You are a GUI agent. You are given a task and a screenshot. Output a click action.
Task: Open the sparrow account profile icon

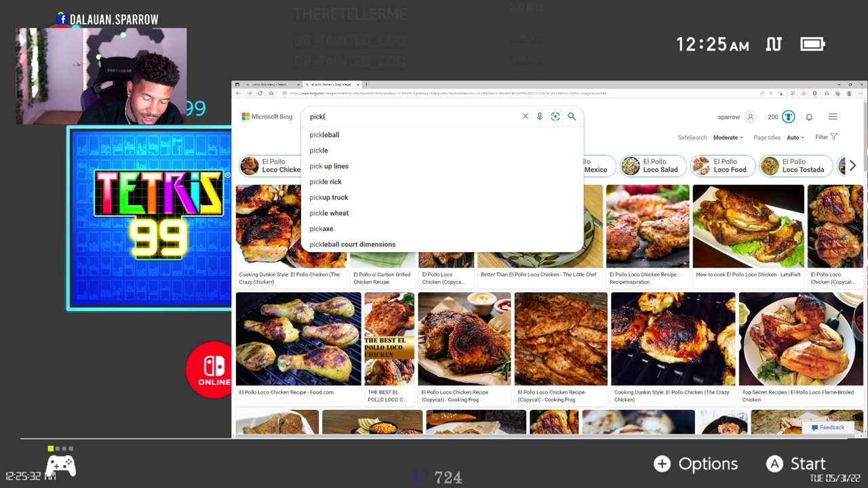click(750, 117)
